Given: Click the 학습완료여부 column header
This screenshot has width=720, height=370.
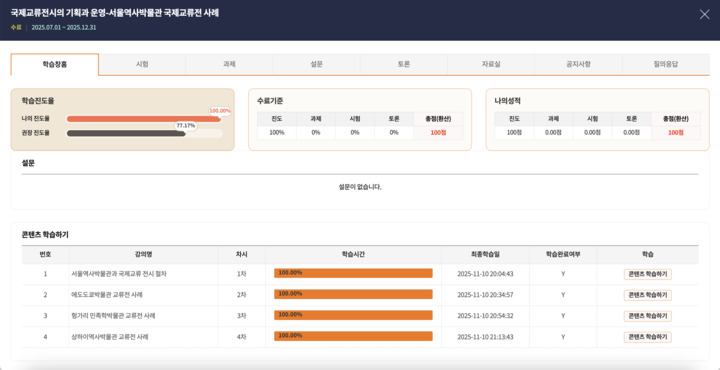Looking at the screenshot, I should [563, 254].
